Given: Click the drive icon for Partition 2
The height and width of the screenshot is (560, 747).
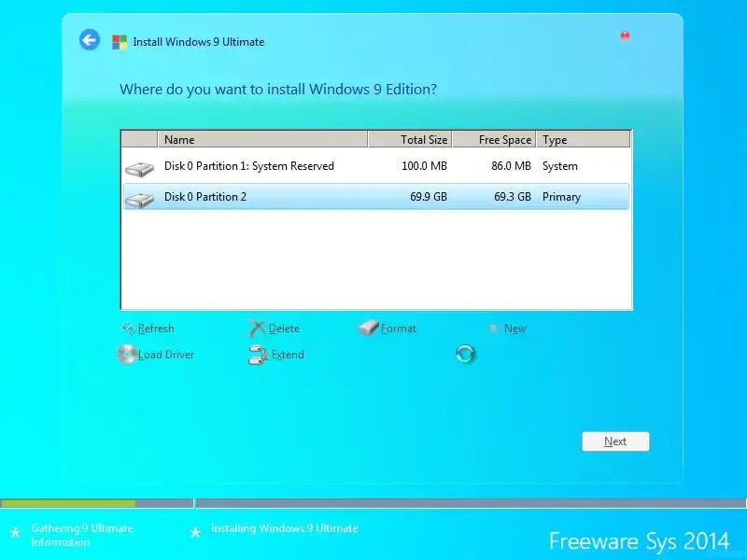Looking at the screenshot, I should [139, 200].
